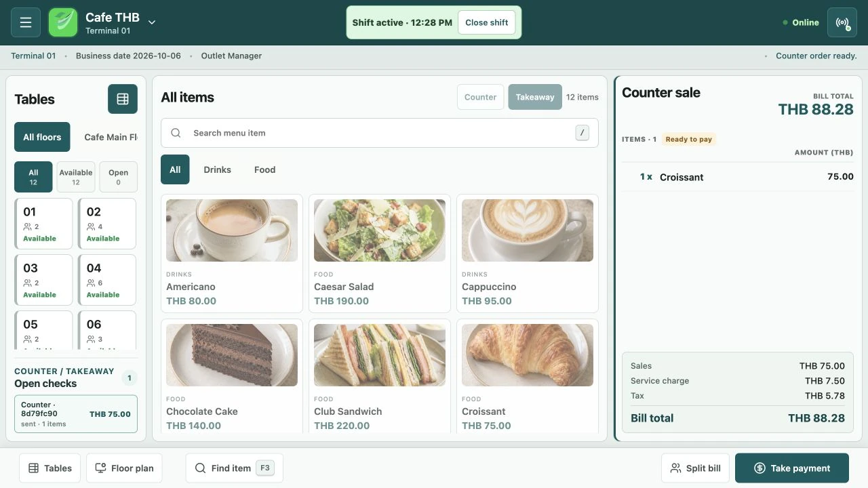Click the open checks count badge
Image resolution: width=868 pixels, height=488 pixels.
pyautogui.click(x=129, y=378)
